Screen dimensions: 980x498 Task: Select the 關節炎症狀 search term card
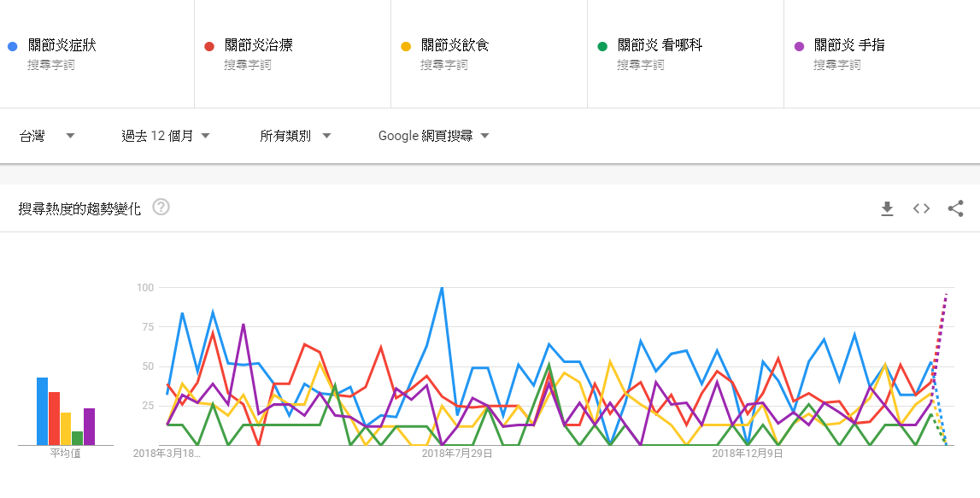point(97,54)
